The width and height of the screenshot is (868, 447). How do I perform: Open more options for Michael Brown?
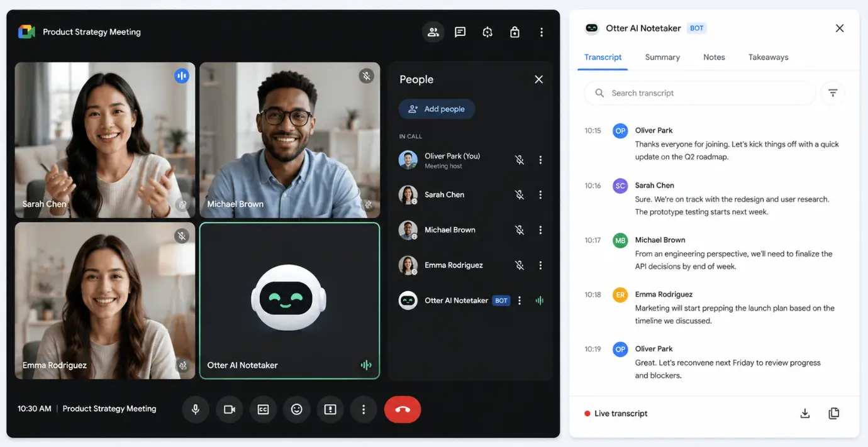coord(540,230)
